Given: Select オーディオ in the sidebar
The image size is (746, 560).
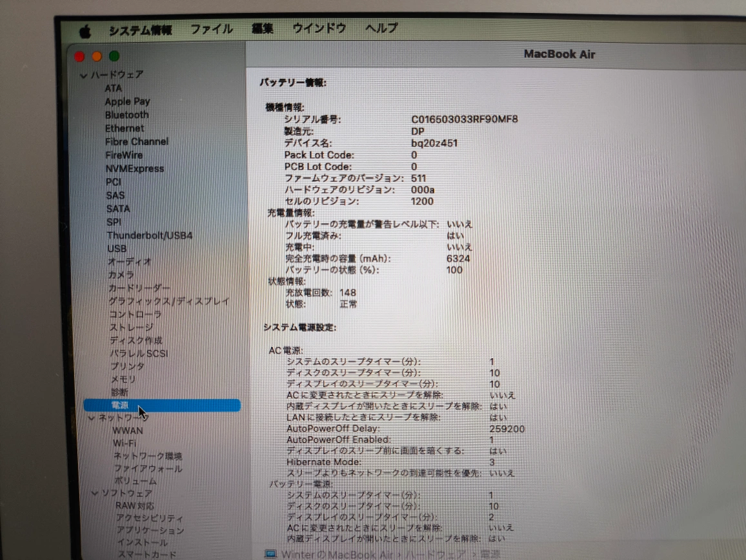Looking at the screenshot, I should [x=130, y=262].
